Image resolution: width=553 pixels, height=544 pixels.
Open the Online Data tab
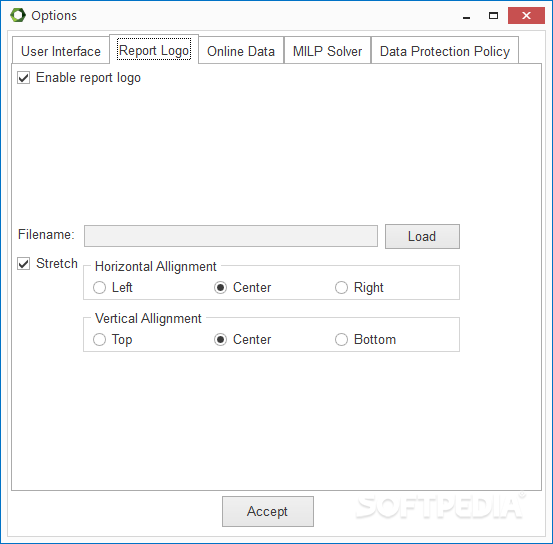pos(241,51)
